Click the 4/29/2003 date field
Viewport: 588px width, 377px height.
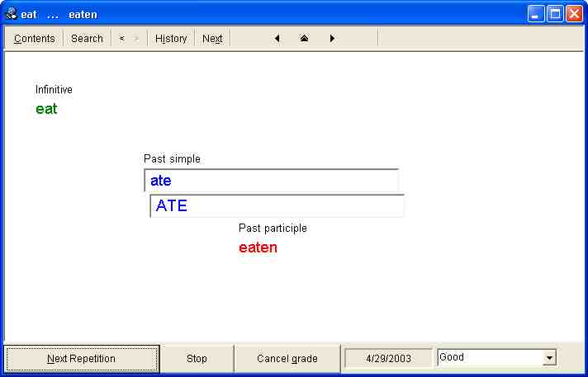click(388, 359)
